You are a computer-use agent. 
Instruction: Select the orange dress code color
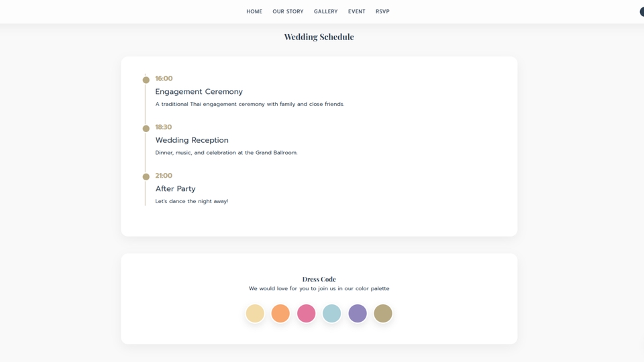pos(280,313)
